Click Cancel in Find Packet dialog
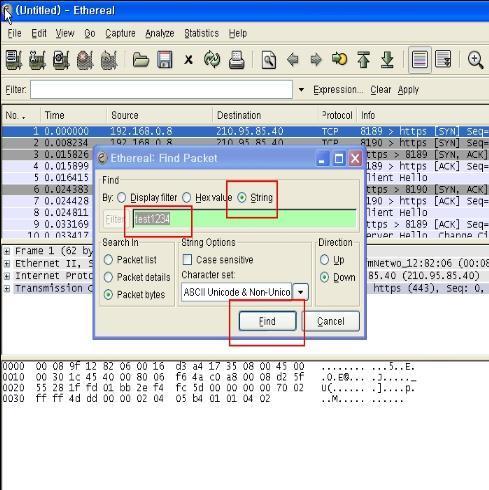Viewport: 489px width, 490px height. coord(331,321)
